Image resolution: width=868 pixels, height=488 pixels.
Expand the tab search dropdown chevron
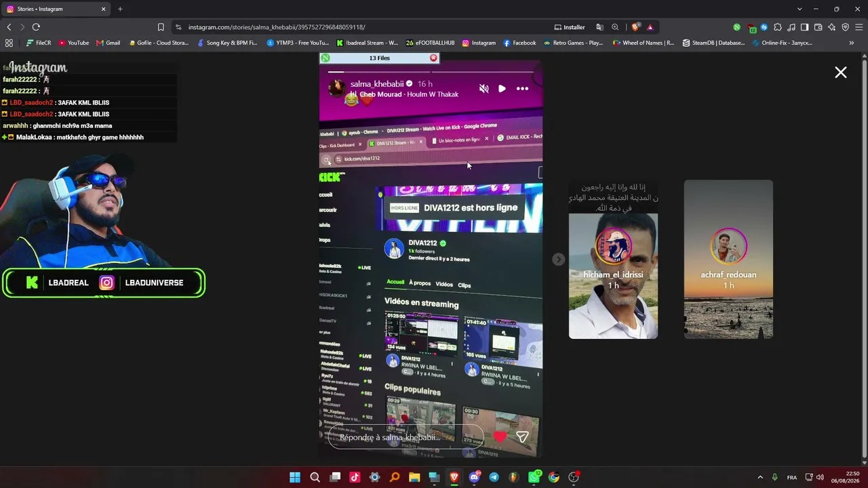(x=800, y=9)
